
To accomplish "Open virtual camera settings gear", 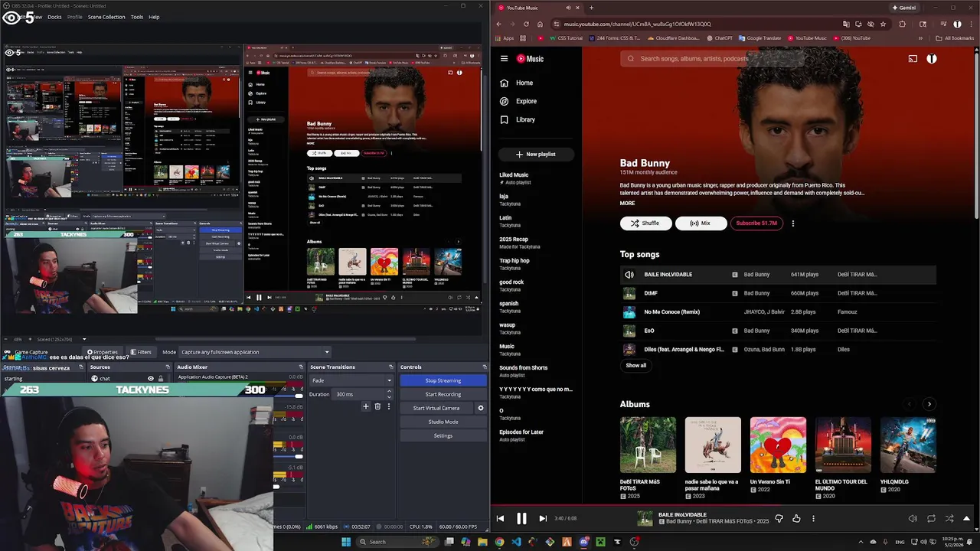I will (x=481, y=408).
